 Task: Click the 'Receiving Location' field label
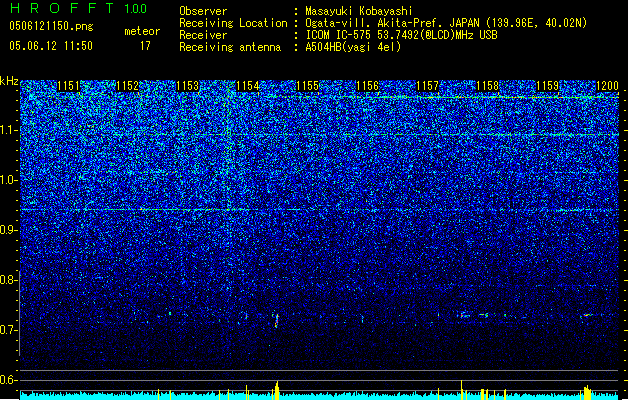point(233,23)
